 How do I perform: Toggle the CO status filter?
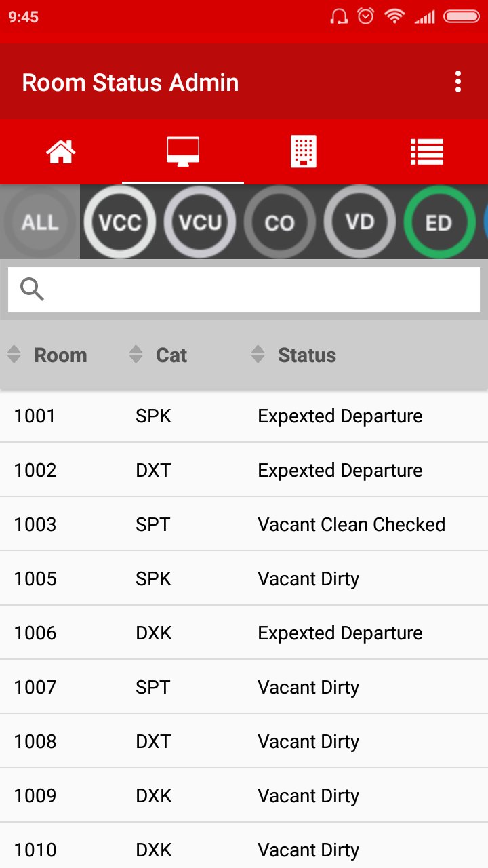click(279, 222)
